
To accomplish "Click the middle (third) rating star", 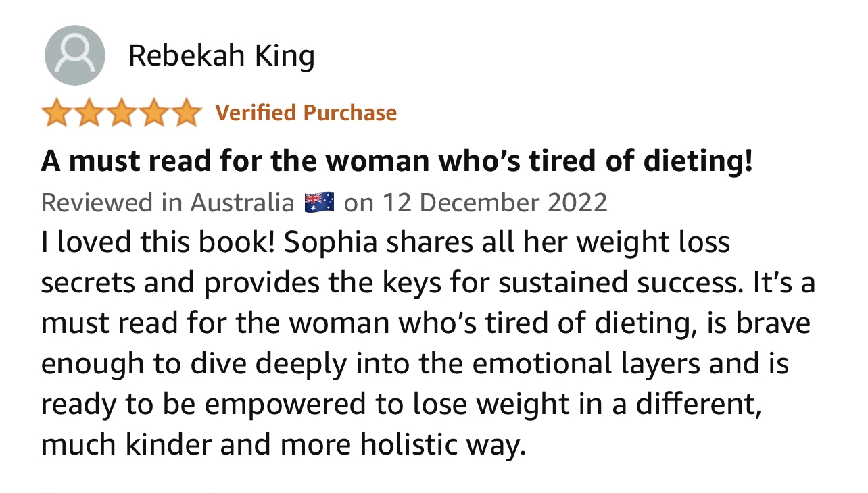I will [x=121, y=113].
